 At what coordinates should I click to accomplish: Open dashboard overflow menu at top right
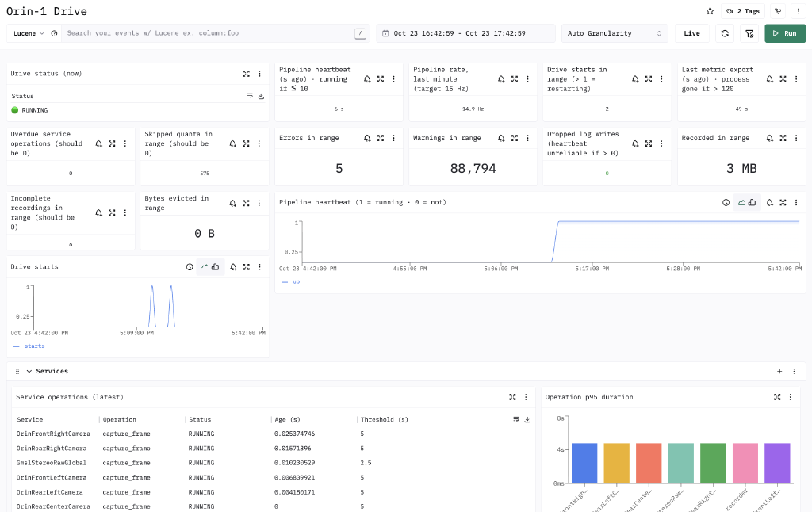798,11
